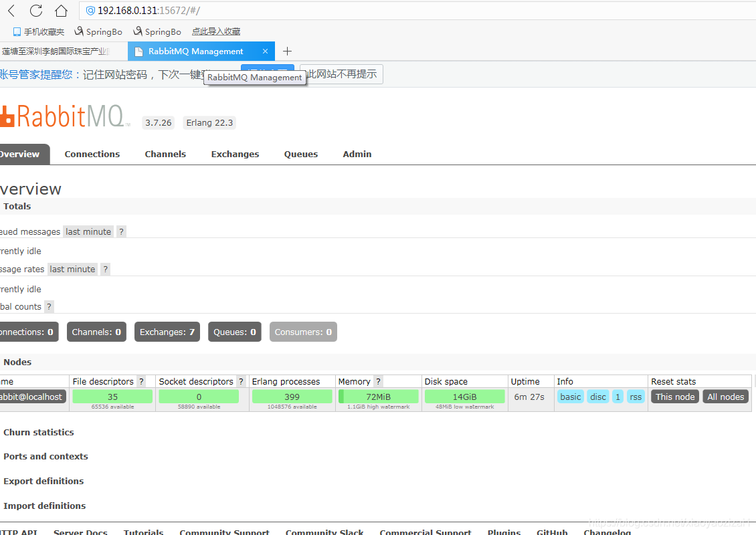The width and height of the screenshot is (756, 535).
Task: Click the File descriptors 35 bar
Action: (112, 397)
